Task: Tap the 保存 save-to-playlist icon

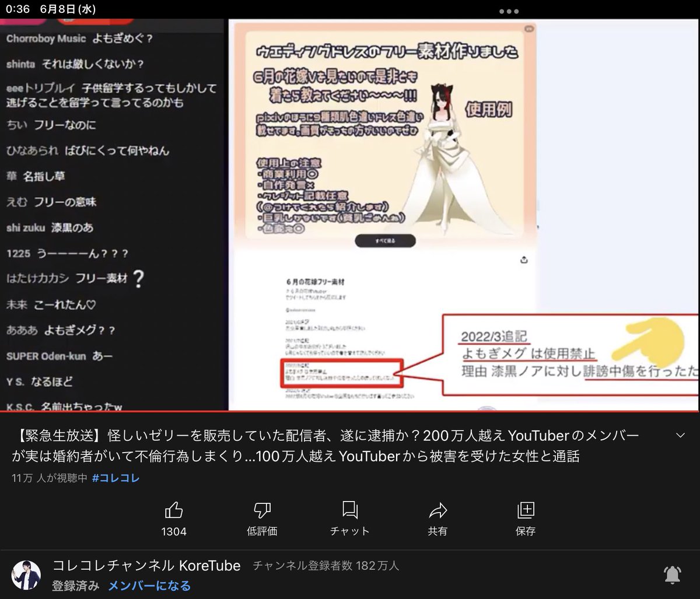Action: click(x=526, y=510)
